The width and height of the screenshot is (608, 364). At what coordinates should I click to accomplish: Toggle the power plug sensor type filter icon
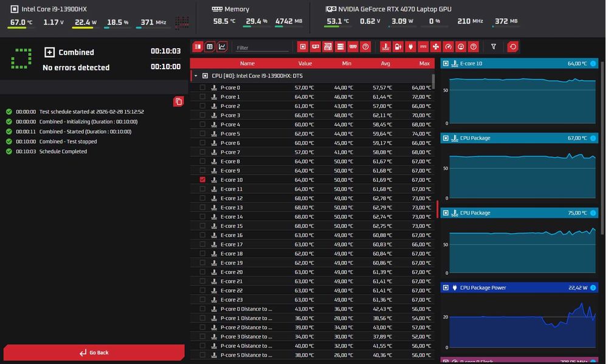pyautogui.click(x=410, y=47)
